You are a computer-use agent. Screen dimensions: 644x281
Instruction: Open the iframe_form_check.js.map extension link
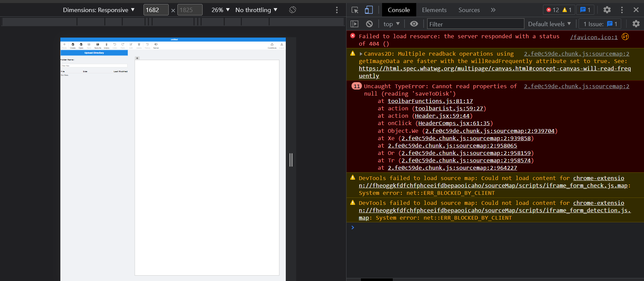click(x=493, y=182)
